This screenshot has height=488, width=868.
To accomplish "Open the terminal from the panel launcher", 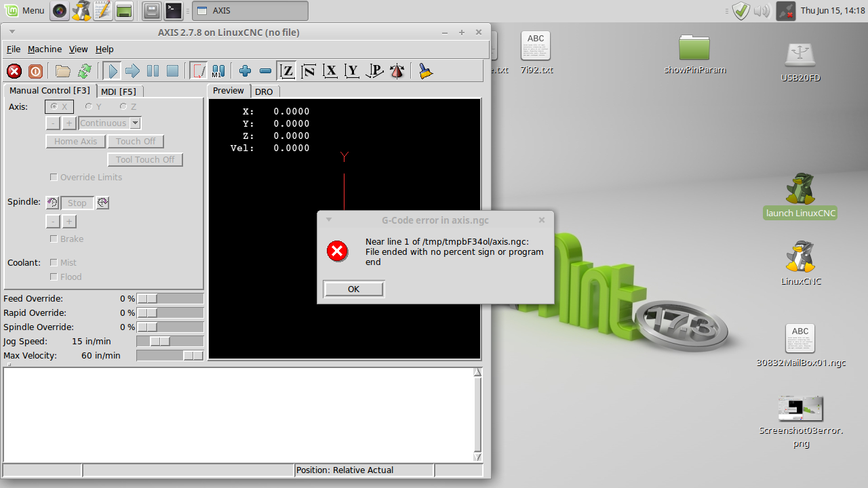I will point(174,10).
